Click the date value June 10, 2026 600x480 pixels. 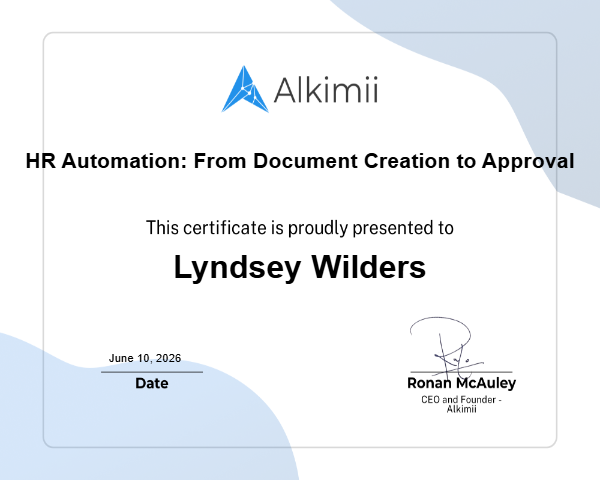(x=145, y=358)
